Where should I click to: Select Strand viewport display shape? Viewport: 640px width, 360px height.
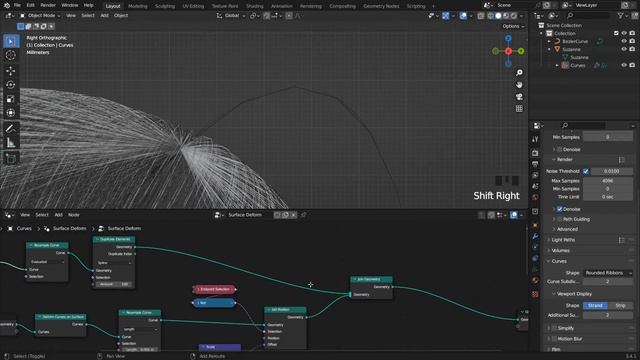595,305
